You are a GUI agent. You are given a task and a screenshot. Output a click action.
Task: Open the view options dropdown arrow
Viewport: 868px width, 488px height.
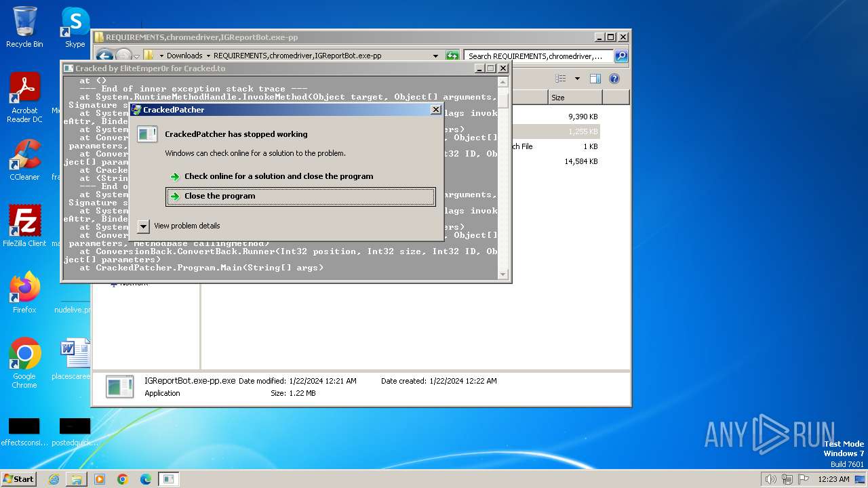tap(577, 79)
